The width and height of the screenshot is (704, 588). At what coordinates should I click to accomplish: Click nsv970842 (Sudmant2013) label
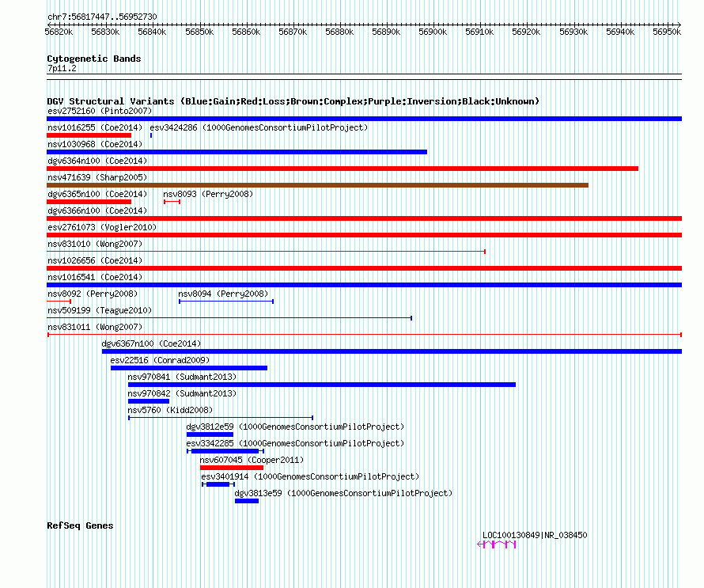(182, 393)
